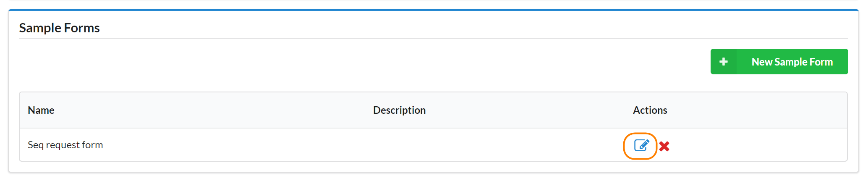Add a new sample form via plus sign

pyautogui.click(x=723, y=62)
